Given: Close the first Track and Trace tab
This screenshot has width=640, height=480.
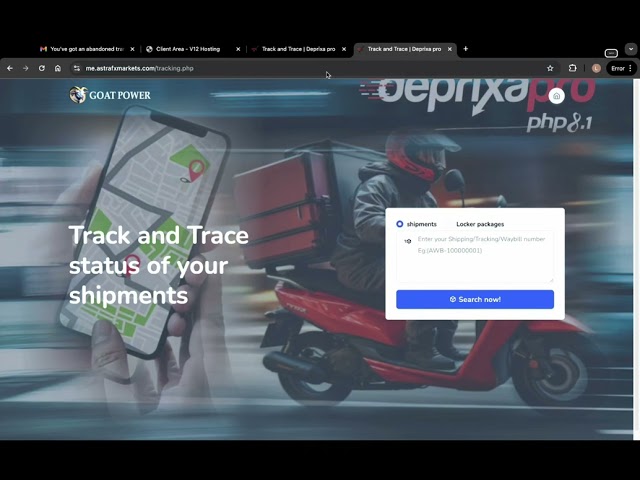Looking at the screenshot, I should coord(344,49).
